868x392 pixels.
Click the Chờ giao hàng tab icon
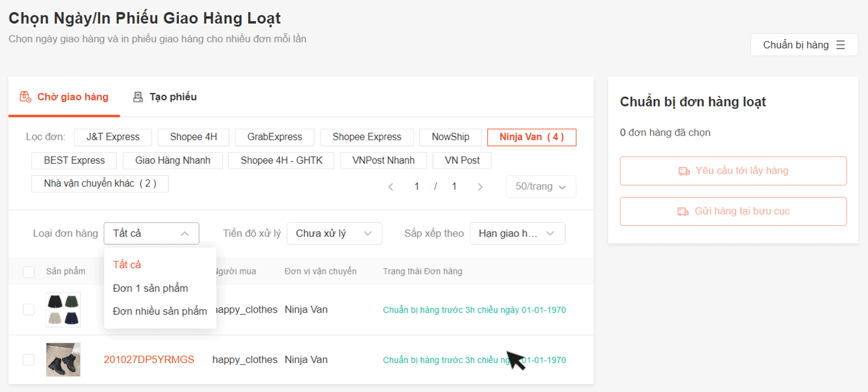click(25, 97)
